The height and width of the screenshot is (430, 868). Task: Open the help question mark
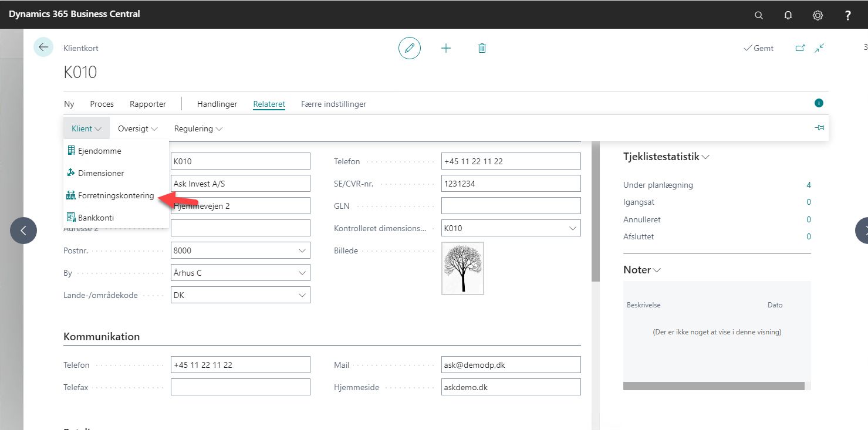847,15
